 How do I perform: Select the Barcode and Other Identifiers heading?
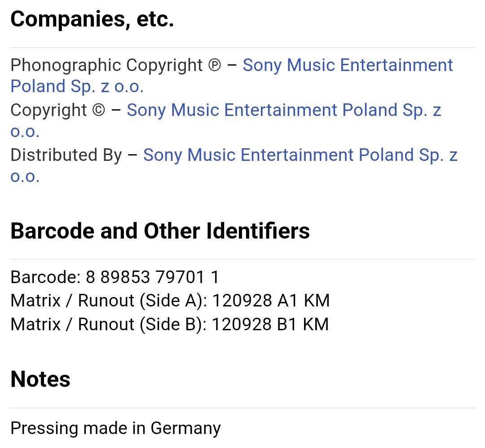tap(160, 231)
